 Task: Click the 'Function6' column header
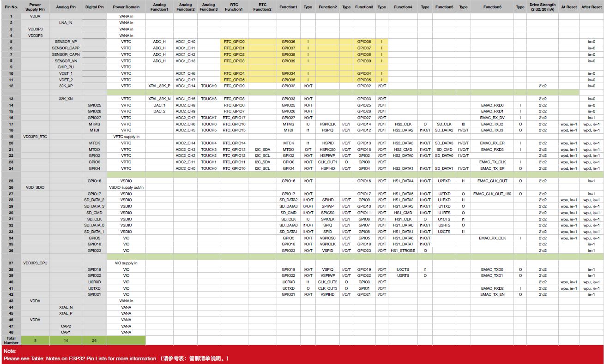pos(492,7)
